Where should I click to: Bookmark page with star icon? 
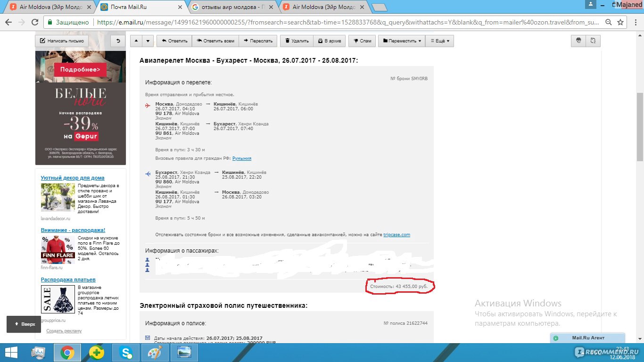click(x=620, y=22)
